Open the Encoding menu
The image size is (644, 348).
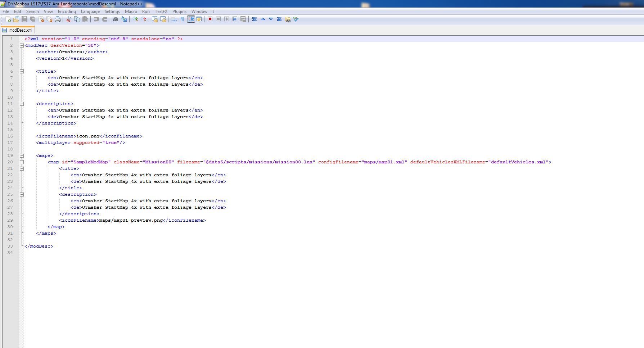click(67, 12)
